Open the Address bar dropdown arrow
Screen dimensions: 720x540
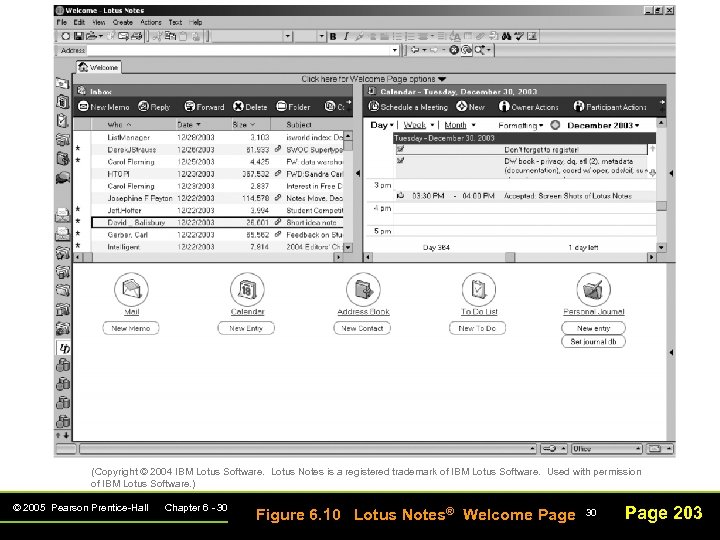click(x=394, y=50)
